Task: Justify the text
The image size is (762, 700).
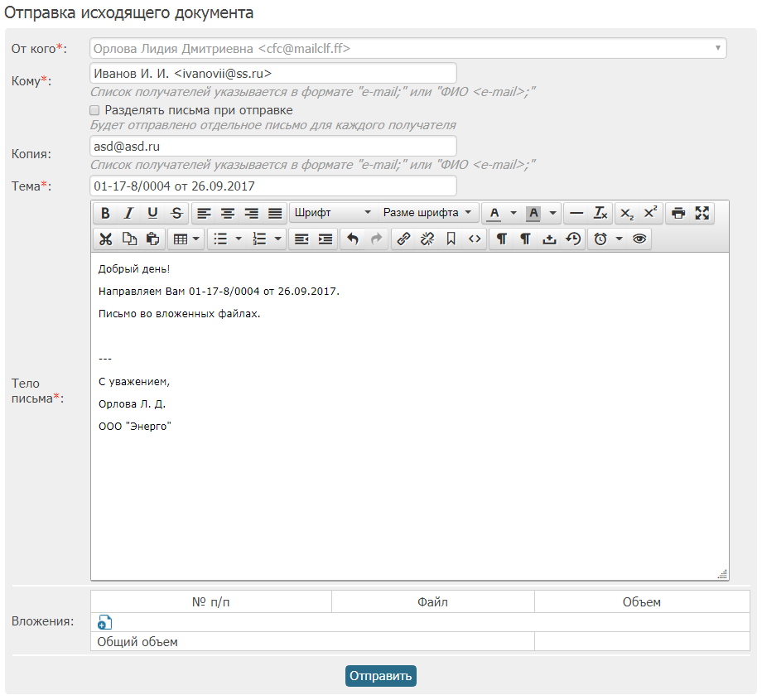Action: click(275, 213)
